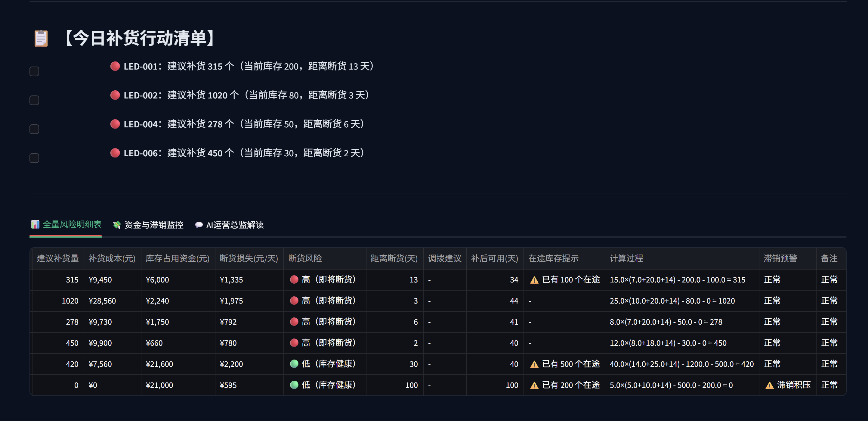Sort by 库存占用资金(元) column header

point(178,258)
